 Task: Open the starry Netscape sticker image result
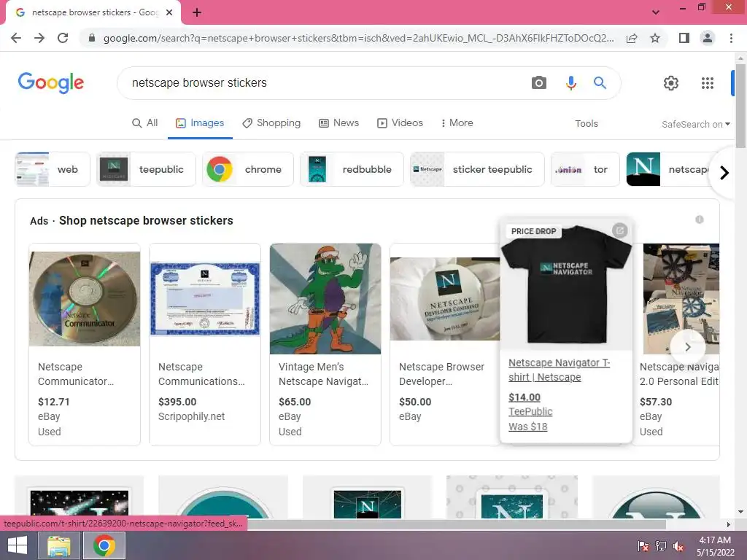(x=79, y=497)
